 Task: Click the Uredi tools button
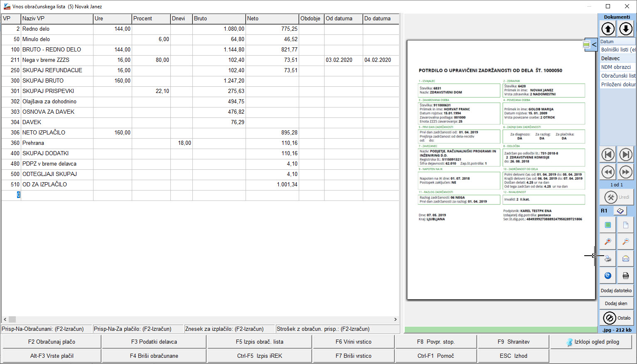[617, 197]
